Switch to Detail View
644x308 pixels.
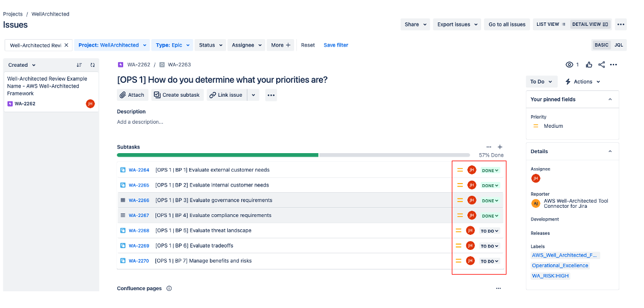click(590, 25)
